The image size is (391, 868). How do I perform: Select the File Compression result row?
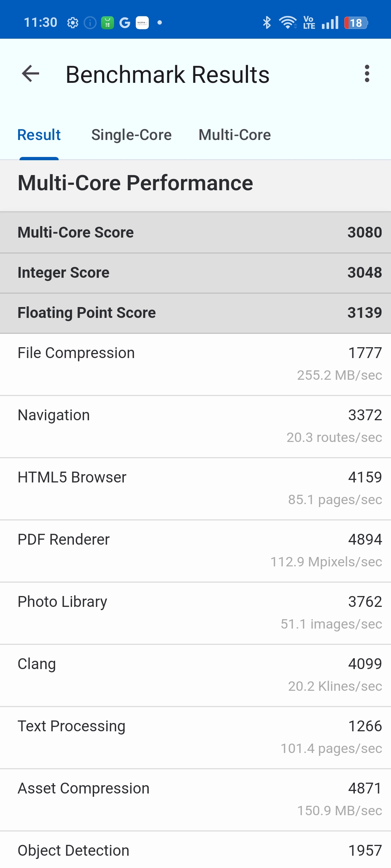click(195, 364)
